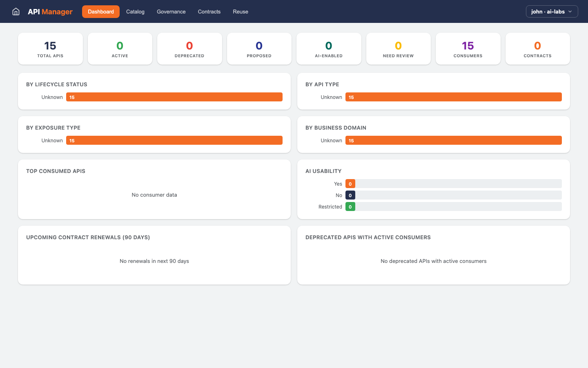
Task: Click the home icon in the navbar
Action: tap(16, 11)
